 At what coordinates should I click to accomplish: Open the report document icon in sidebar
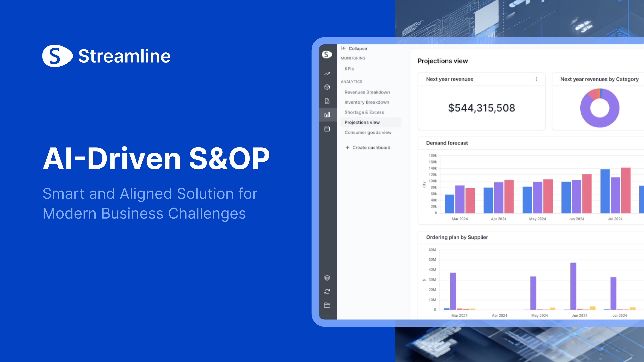[327, 101]
